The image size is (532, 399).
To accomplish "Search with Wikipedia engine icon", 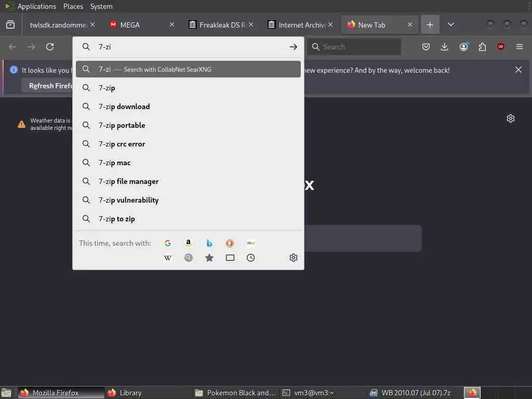I will (x=168, y=258).
